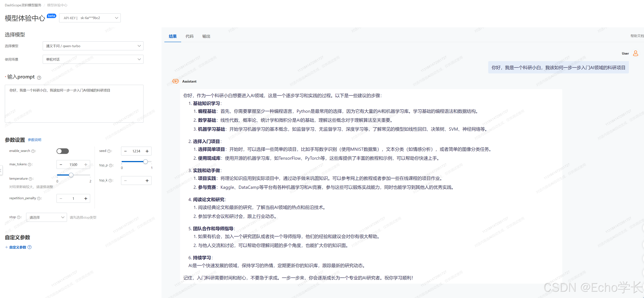The image size is (644, 298).
Task: Open the stop 请选择 dropdown
Action: (x=46, y=217)
